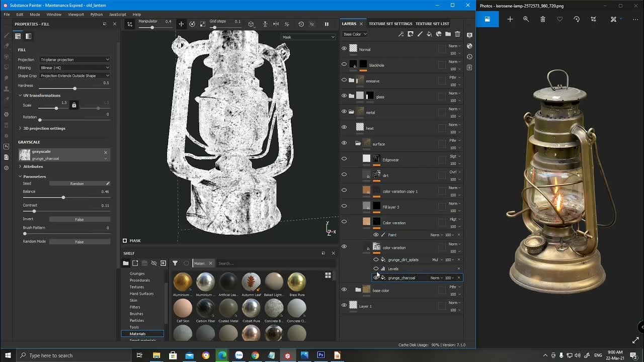
Task: Open the Python menu
Action: (97, 15)
